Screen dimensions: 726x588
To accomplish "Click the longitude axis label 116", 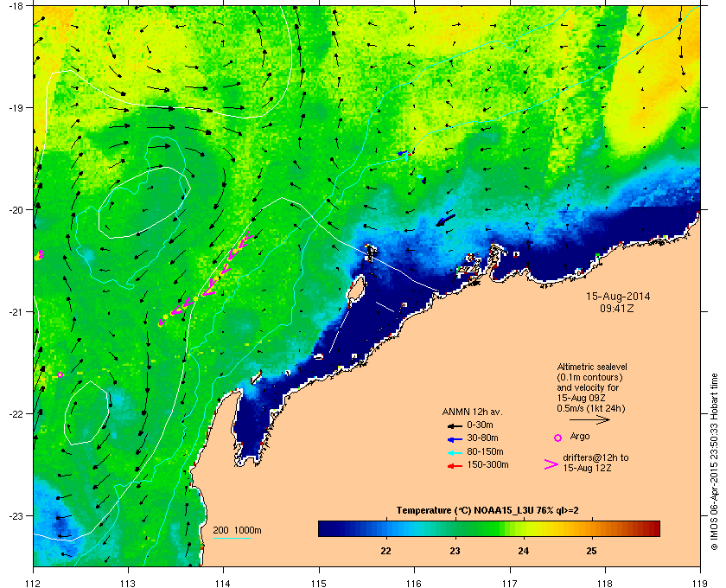I will (414, 584).
